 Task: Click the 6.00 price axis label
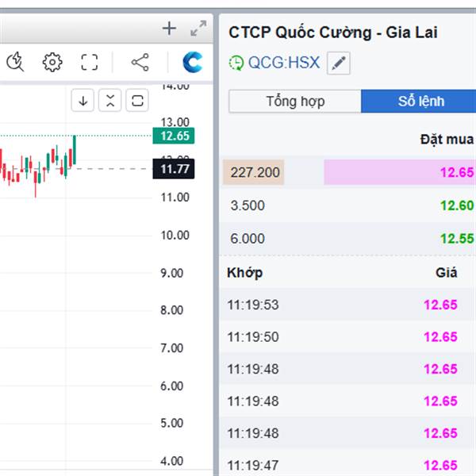pos(172,386)
